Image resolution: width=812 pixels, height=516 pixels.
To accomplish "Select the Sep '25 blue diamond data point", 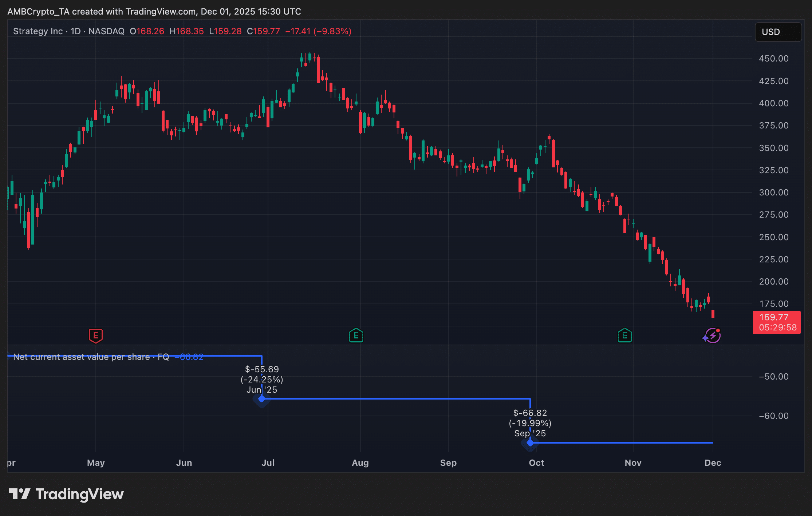I will coord(530,442).
